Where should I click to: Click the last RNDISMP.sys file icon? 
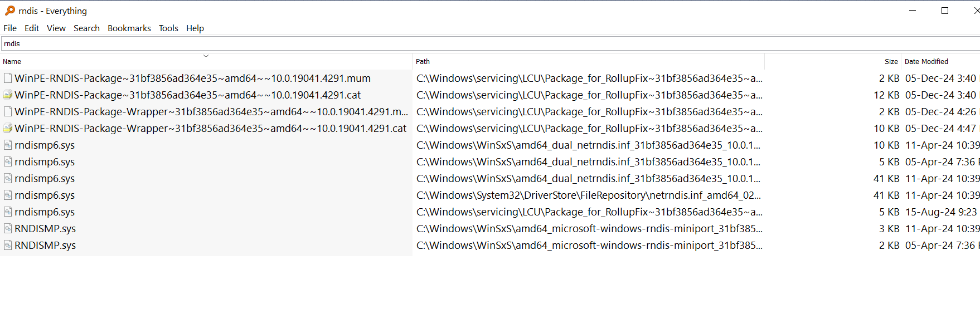point(8,246)
